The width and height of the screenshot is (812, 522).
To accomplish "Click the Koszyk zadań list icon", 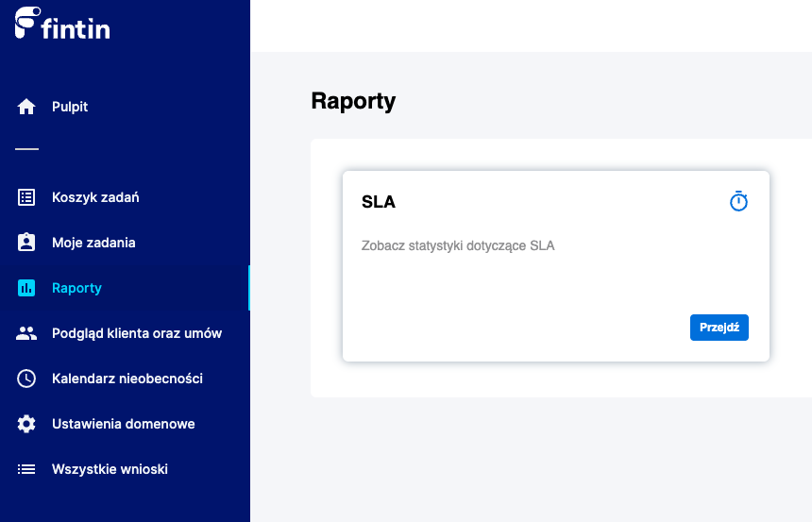I will [26, 197].
